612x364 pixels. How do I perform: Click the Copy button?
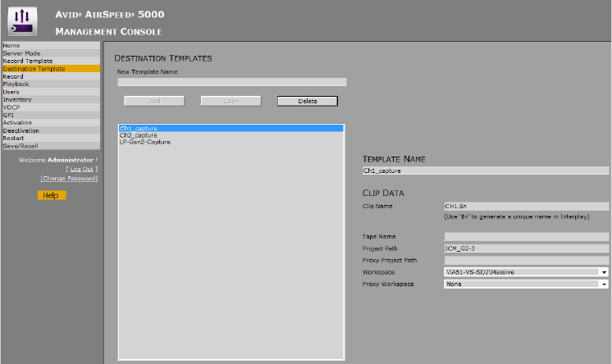coord(231,101)
